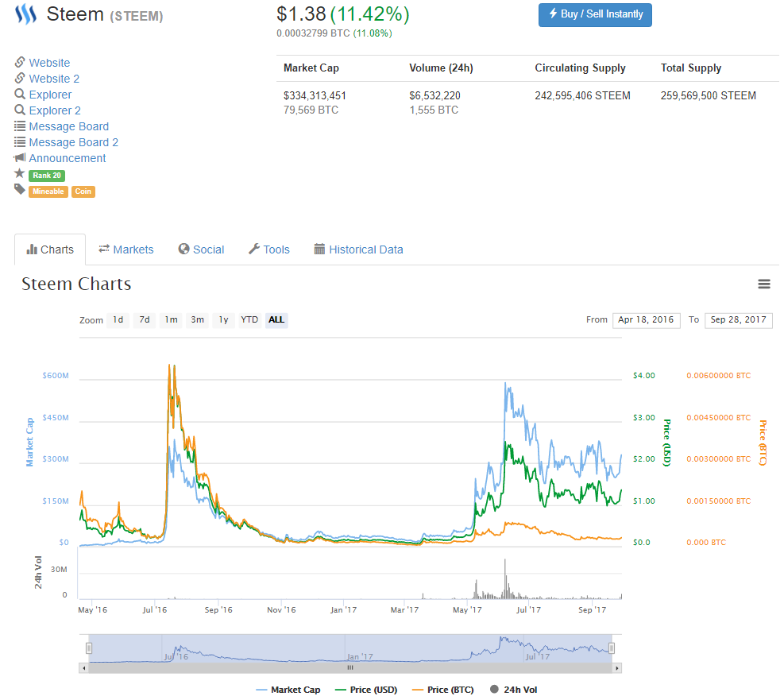Click the Market Cap value $334,313,451
This screenshot has width=784, height=700.
[x=315, y=95]
